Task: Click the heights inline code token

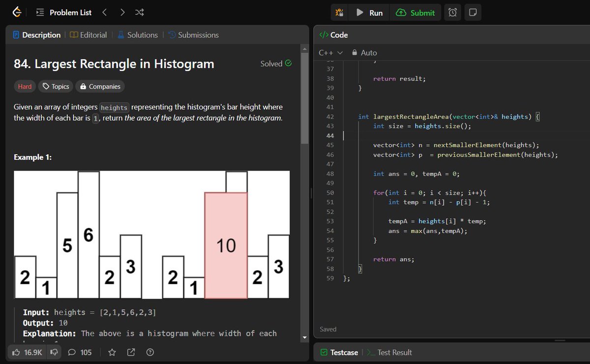Action: pos(115,107)
